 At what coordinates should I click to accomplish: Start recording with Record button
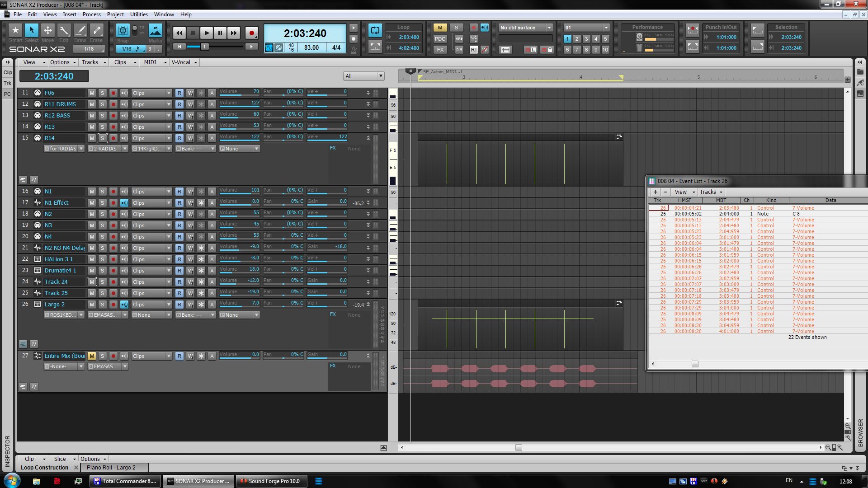pos(252,33)
